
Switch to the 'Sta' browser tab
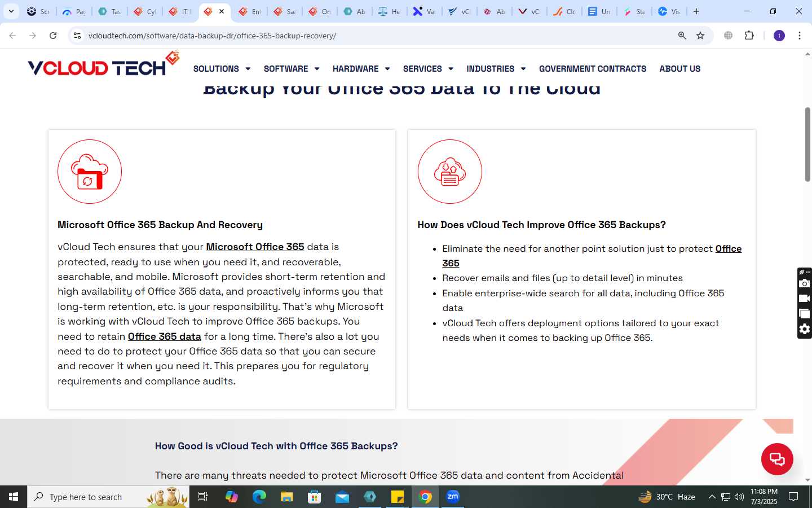(634, 11)
